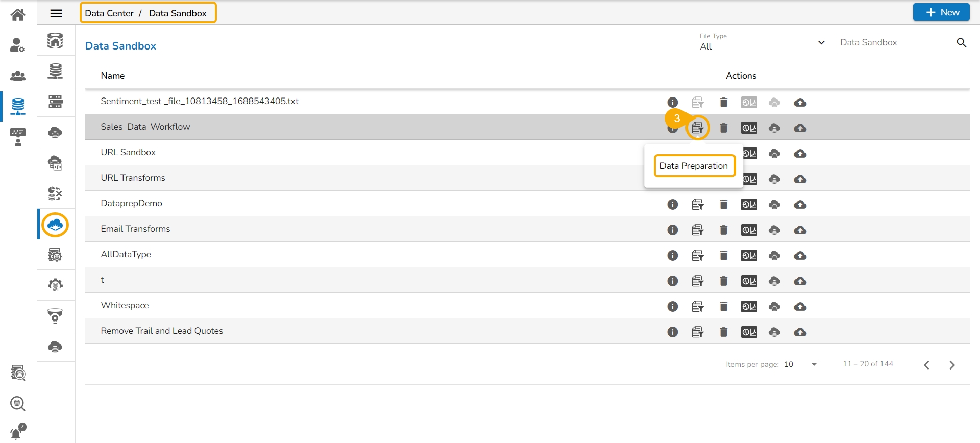The height and width of the screenshot is (443, 980).
Task: Select the URL Sandbox row
Action: [x=128, y=152]
